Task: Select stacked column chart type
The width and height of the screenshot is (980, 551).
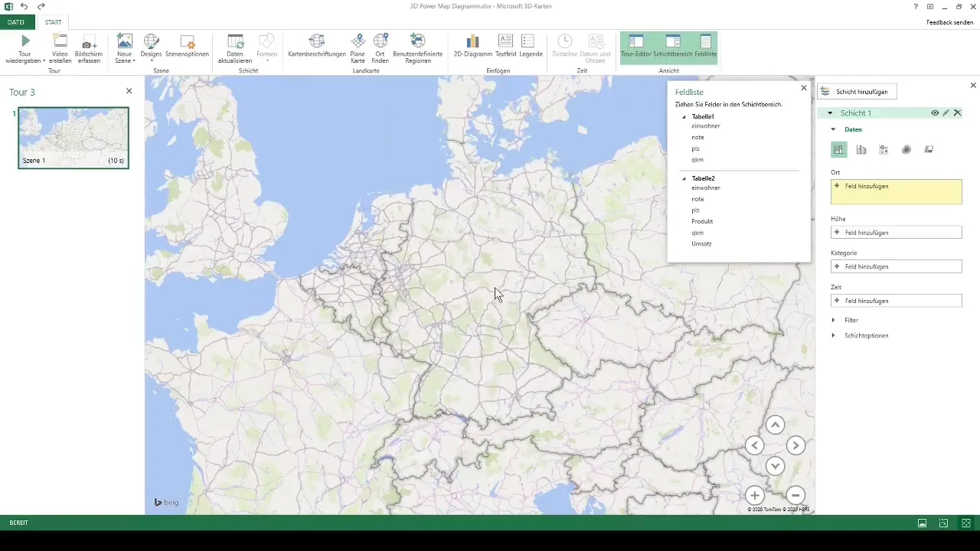Action: [x=839, y=150]
